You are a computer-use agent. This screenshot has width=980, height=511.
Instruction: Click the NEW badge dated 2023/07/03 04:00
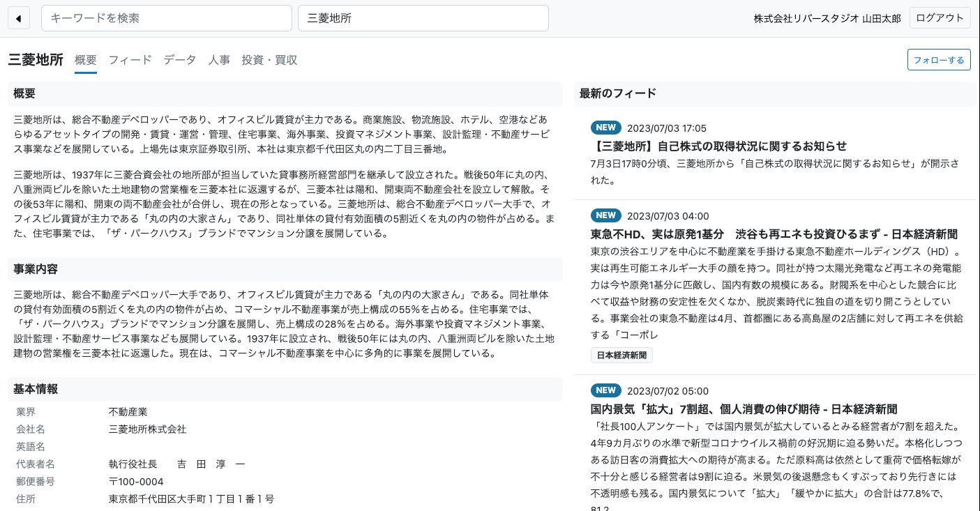point(605,215)
